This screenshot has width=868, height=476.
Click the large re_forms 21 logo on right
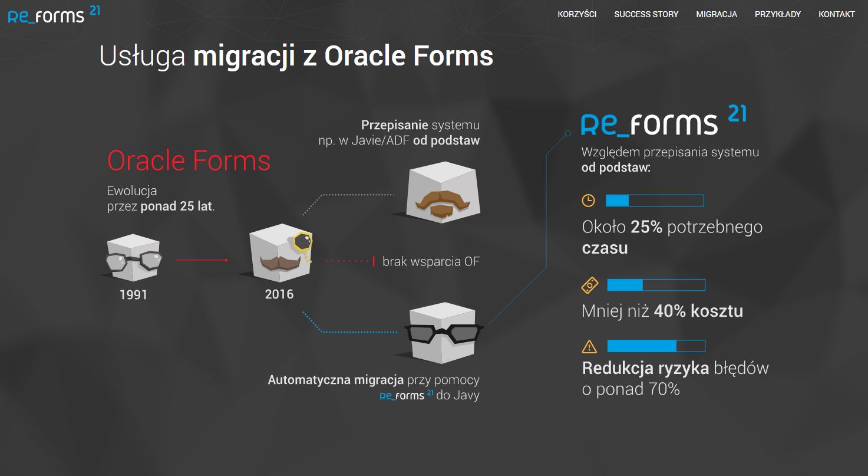664,120
